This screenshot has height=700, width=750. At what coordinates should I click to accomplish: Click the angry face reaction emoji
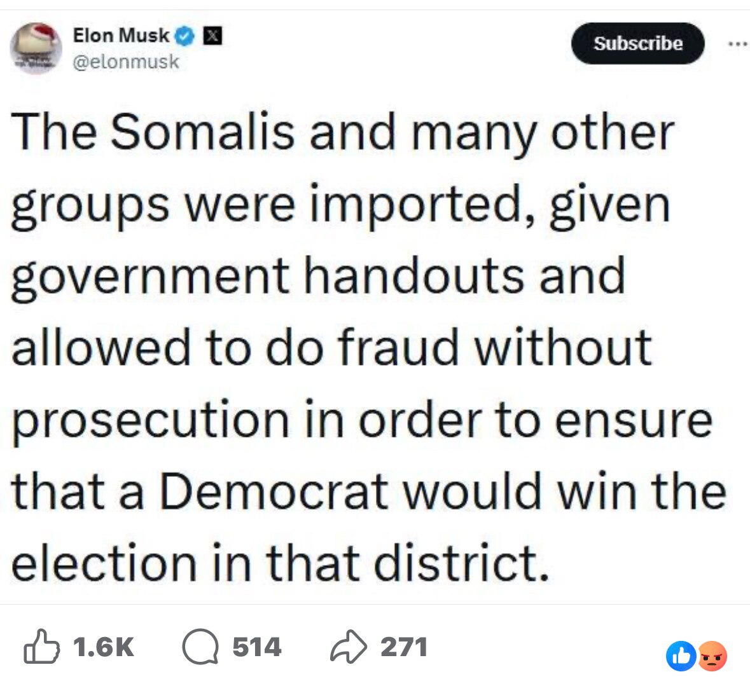(712, 656)
